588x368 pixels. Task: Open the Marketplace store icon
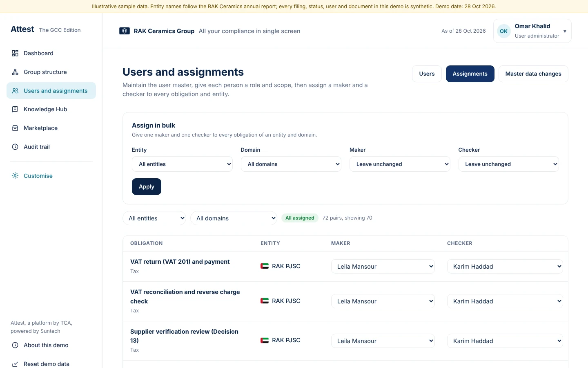pos(15,128)
